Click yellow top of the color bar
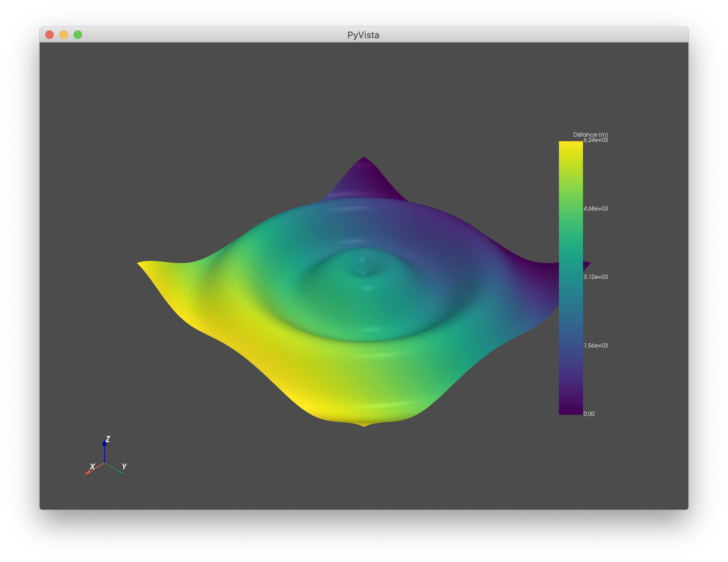This screenshot has height=562, width=728. (x=571, y=146)
